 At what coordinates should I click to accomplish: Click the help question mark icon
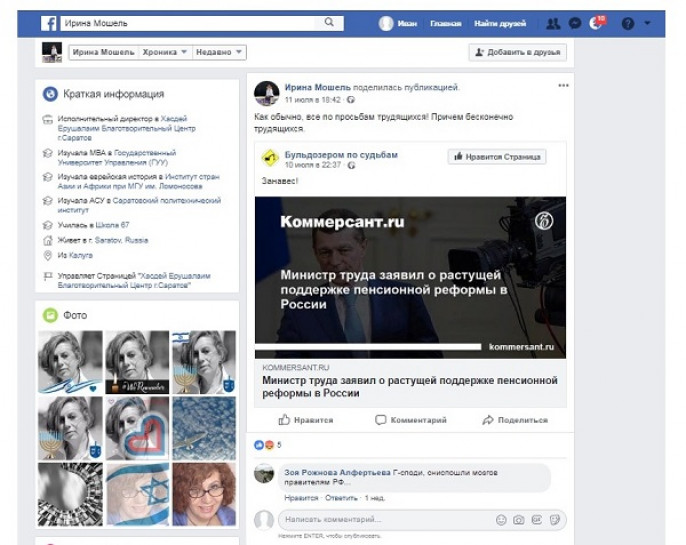628,23
